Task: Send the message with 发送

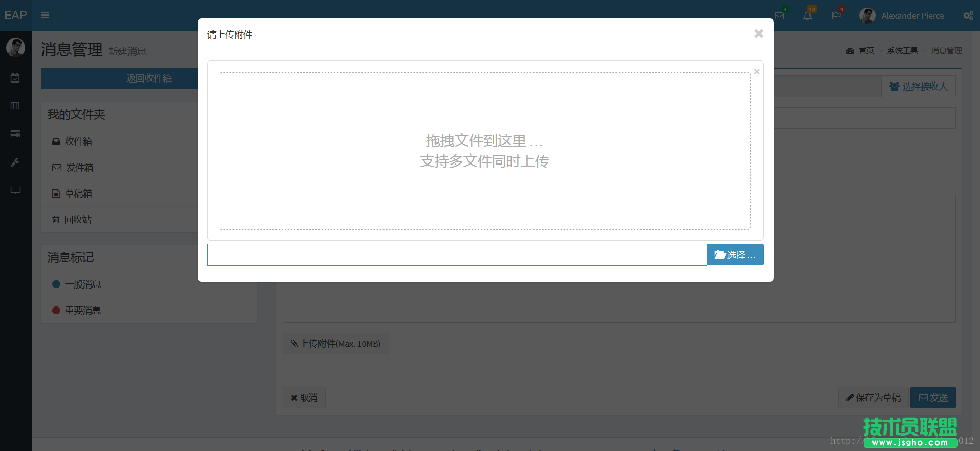Action: click(933, 398)
